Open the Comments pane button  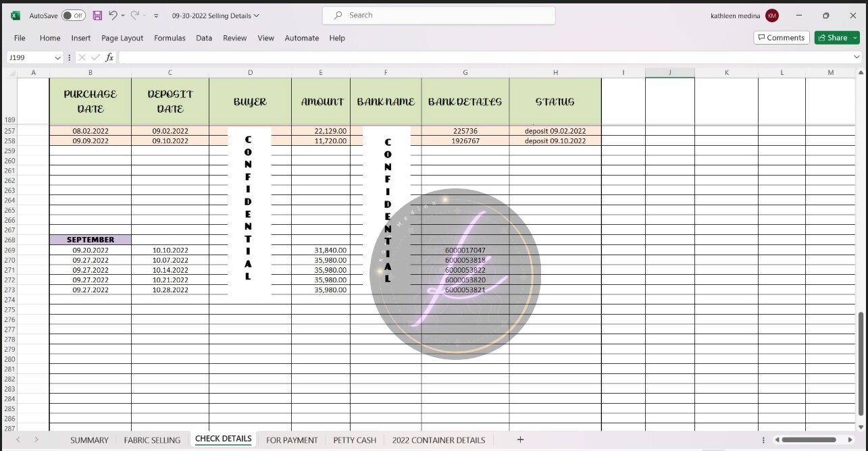782,38
